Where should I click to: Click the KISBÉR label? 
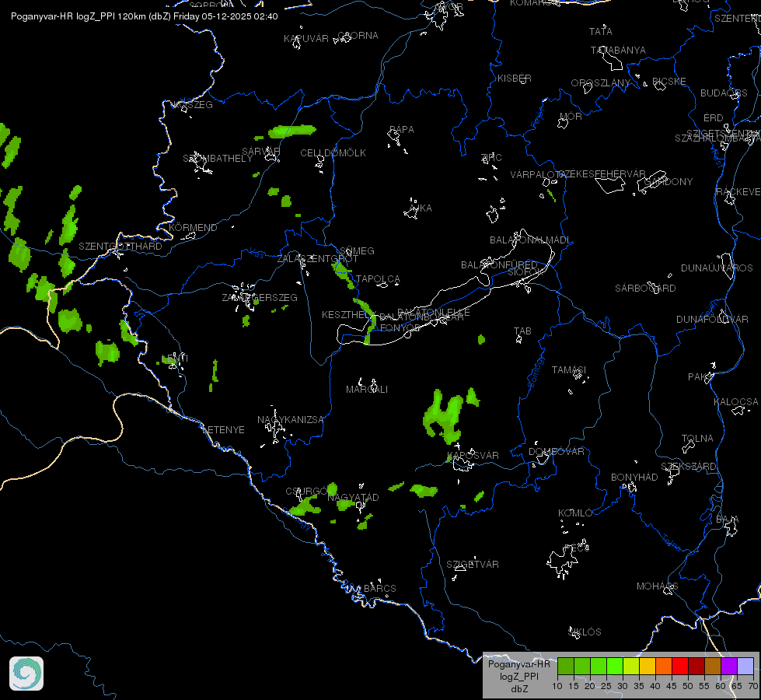(515, 79)
